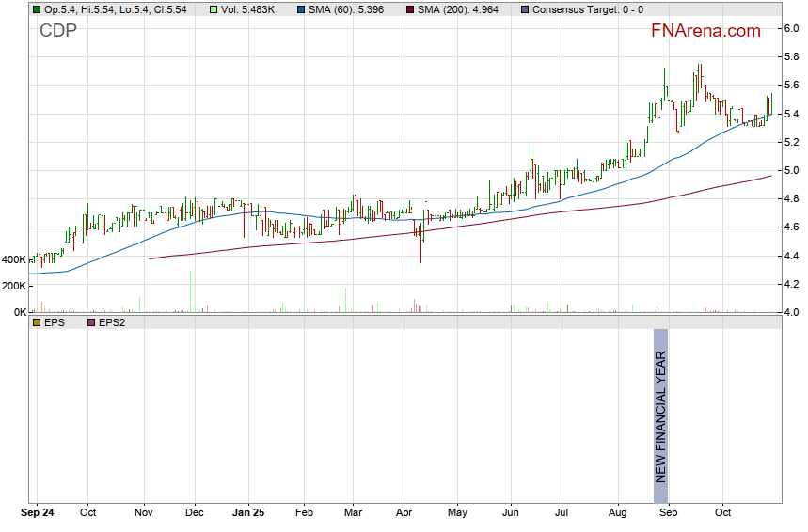Screen dimensions: 808x532
Task: Click the maroon EPS2 legend swatch
Action: point(91,322)
